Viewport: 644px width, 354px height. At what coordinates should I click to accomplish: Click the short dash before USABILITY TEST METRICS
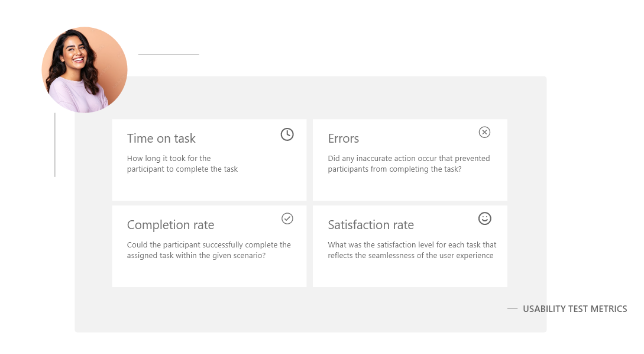point(512,308)
